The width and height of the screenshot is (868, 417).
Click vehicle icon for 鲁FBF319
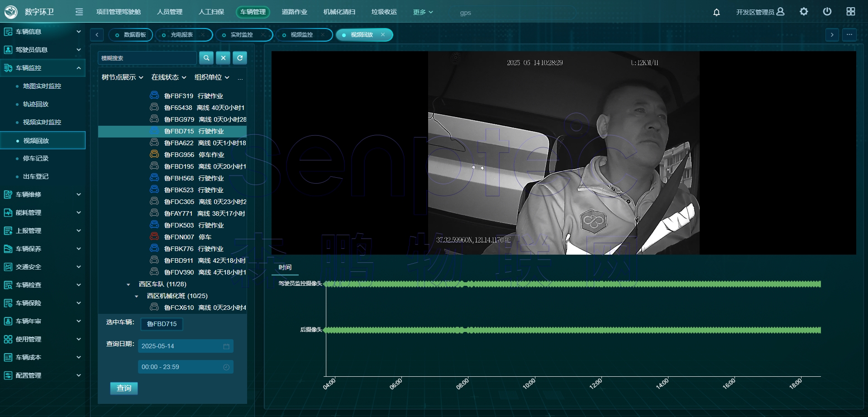click(154, 95)
